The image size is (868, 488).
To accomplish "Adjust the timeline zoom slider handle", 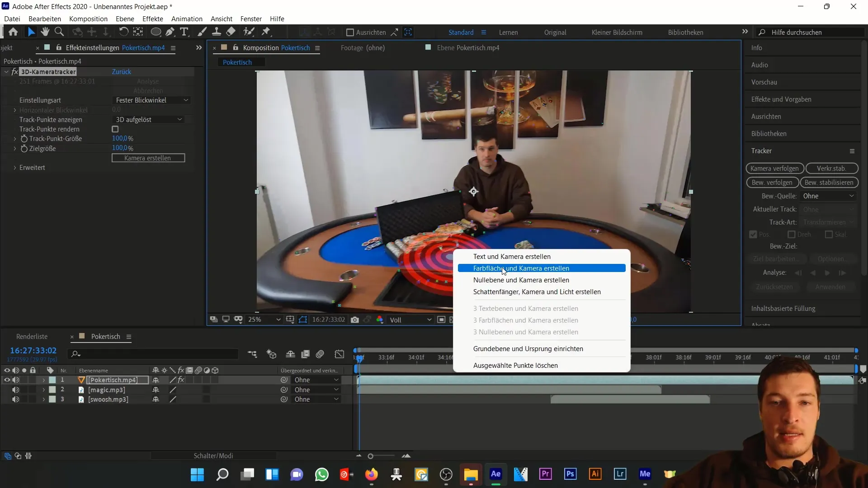I will pyautogui.click(x=371, y=456).
